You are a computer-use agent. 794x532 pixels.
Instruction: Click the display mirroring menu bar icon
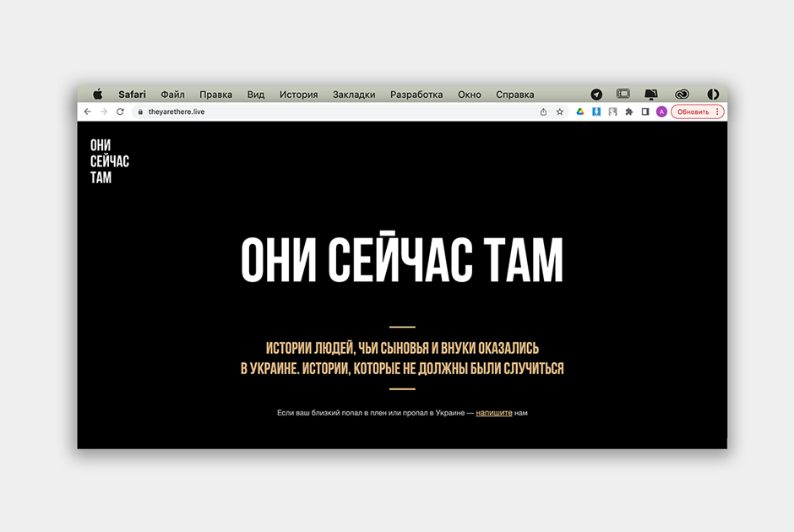click(x=651, y=94)
